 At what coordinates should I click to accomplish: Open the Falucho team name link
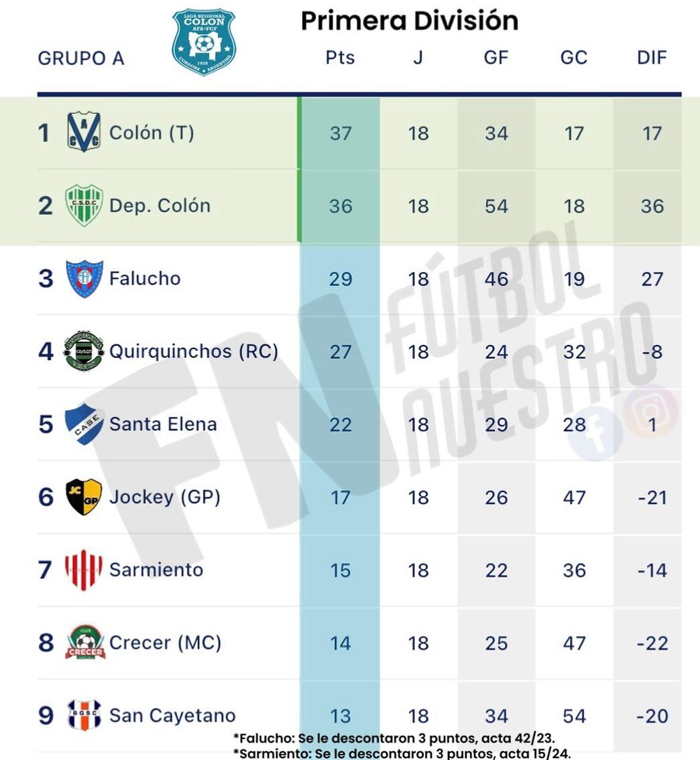click(x=145, y=278)
